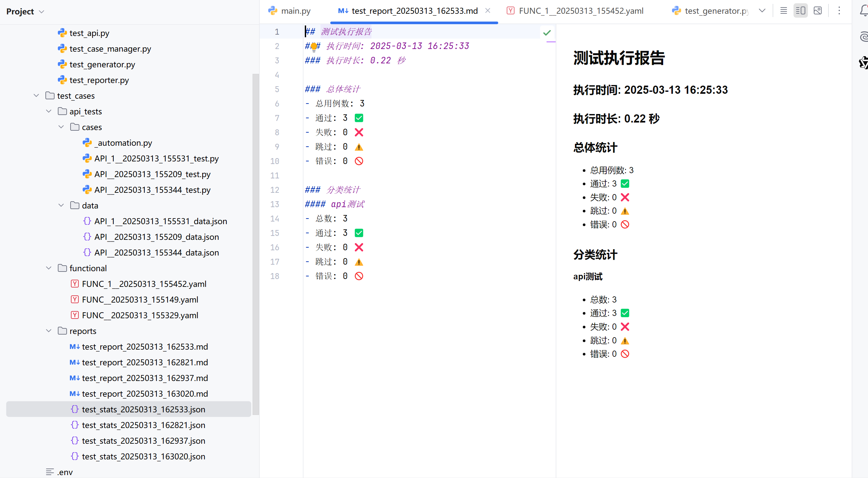Collapse the functional folder
Viewport: 868px width, 478px height.
pos(49,268)
